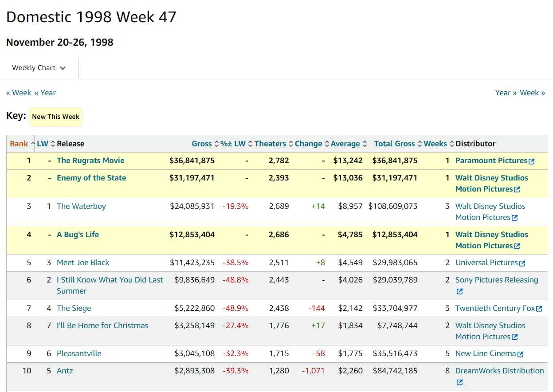This screenshot has height=392, width=553.
Task: Click the sort arrows beside the Change header
Action: coord(327,144)
